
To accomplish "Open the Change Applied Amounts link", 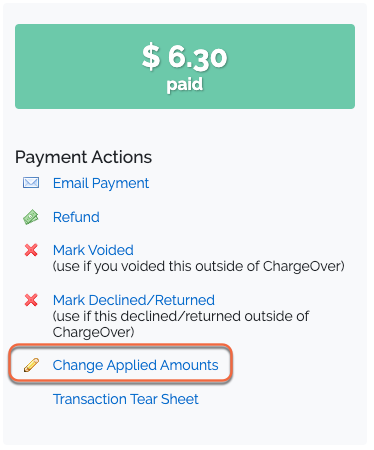I will 135,365.
